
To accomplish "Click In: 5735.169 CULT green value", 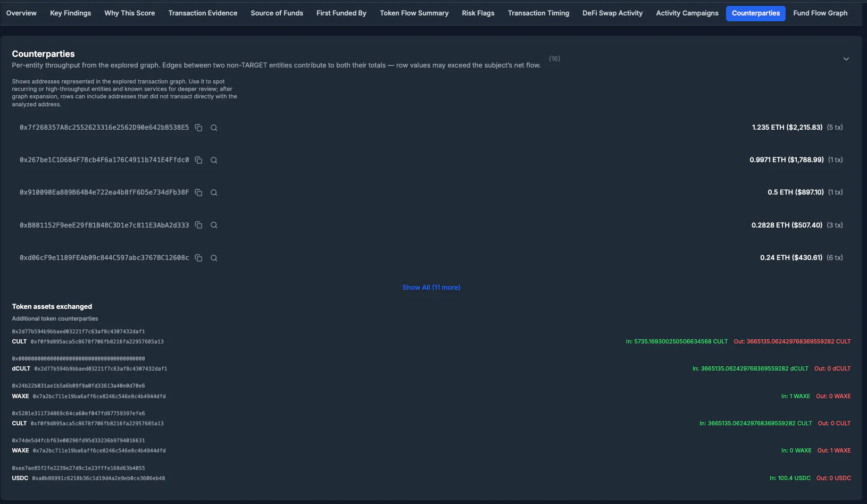I will tap(677, 341).
